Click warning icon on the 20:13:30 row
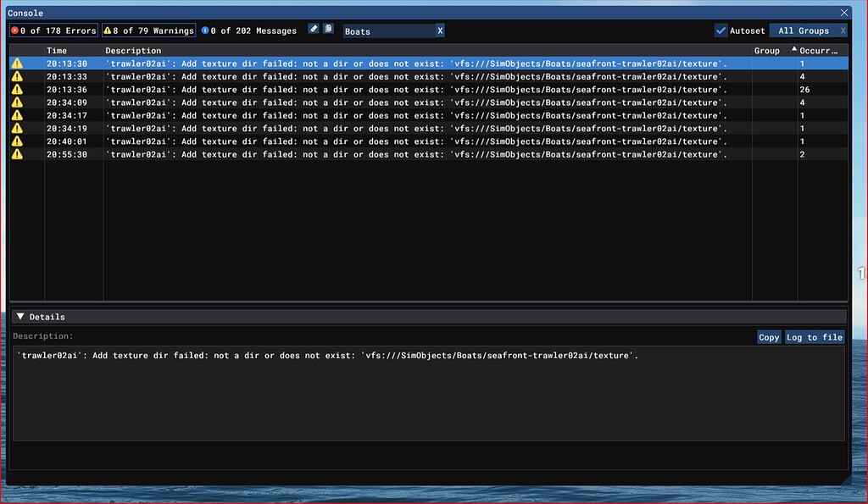The image size is (868, 504). point(17,64)
